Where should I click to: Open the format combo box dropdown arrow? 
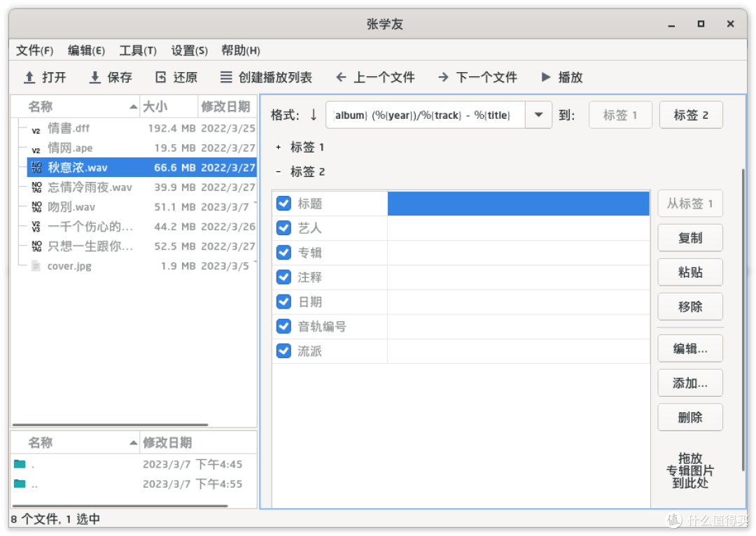point(538,115)
